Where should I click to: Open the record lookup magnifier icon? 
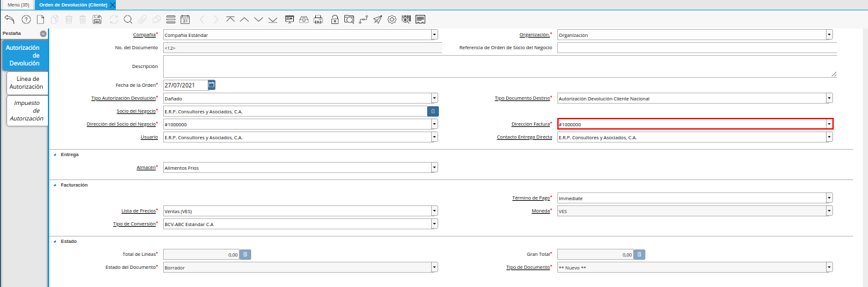coord(128,19)
